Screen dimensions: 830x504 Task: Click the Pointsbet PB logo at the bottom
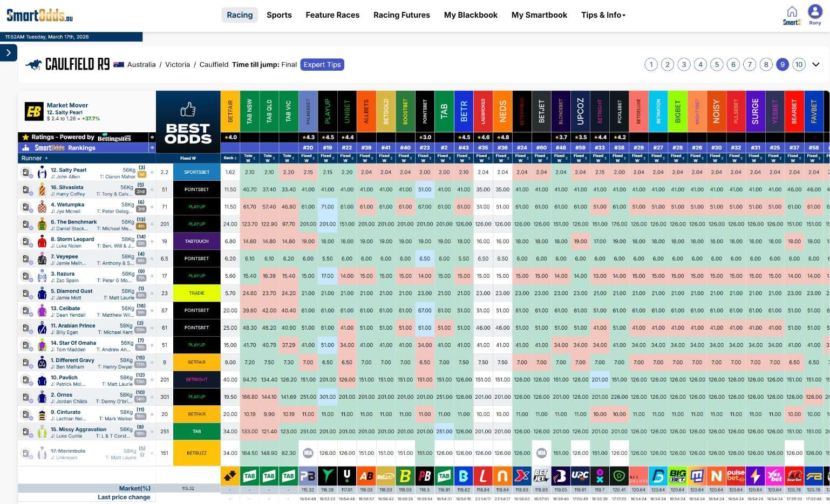pos(424,476)
